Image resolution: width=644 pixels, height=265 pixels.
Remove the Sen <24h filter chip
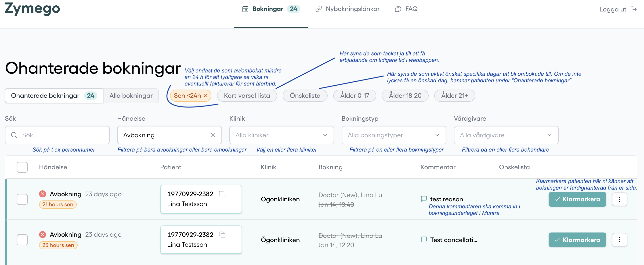(x=205, y=96)
